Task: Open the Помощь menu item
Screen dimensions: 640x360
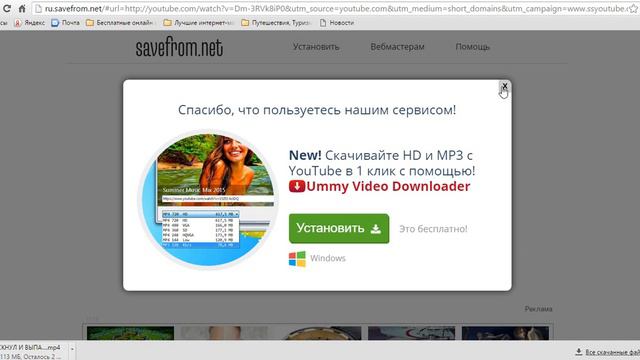Action: pyautogui.click(x=472, y=47)
